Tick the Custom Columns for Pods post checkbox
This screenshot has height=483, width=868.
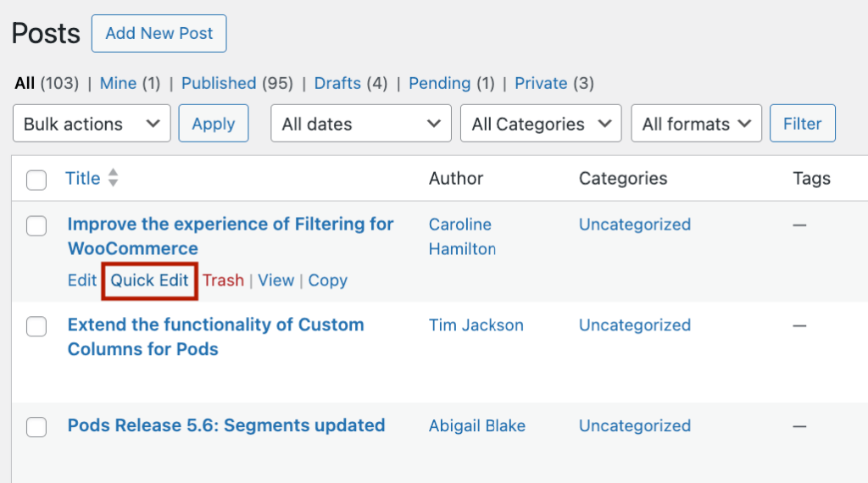pos(36,326)
